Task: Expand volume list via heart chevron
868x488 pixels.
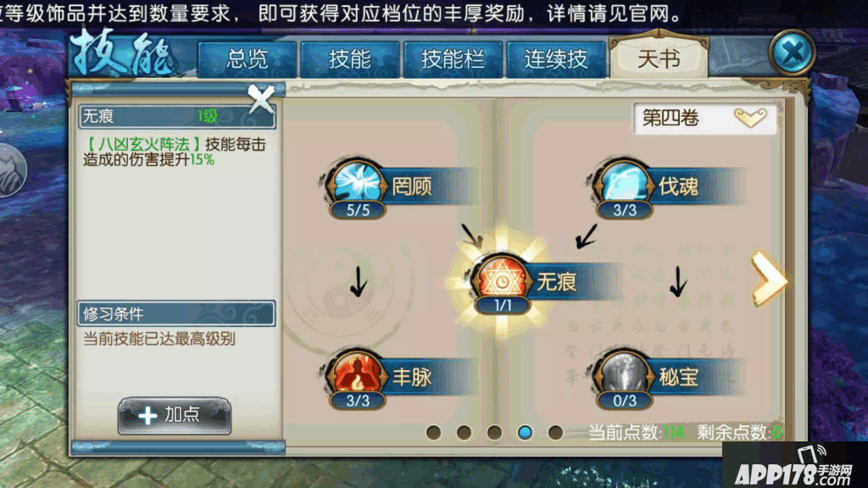Action: coord(750,117)
